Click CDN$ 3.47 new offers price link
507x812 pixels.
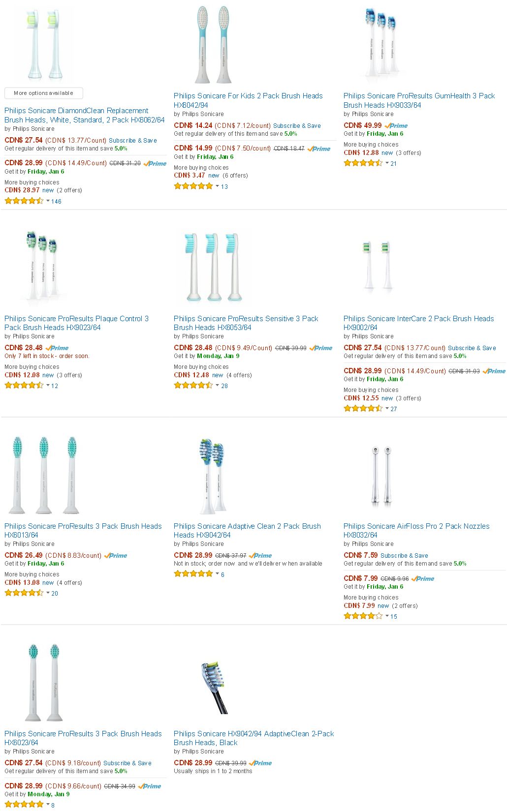190,175
